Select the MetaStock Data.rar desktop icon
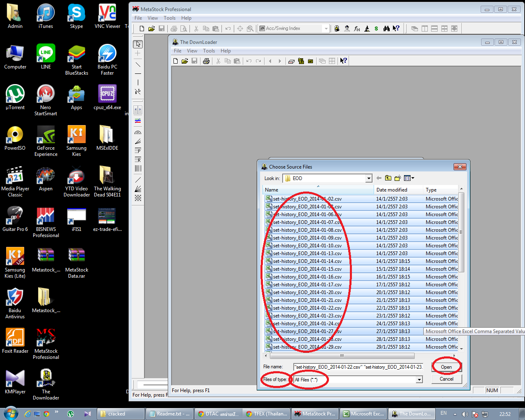 pos(77,263)
